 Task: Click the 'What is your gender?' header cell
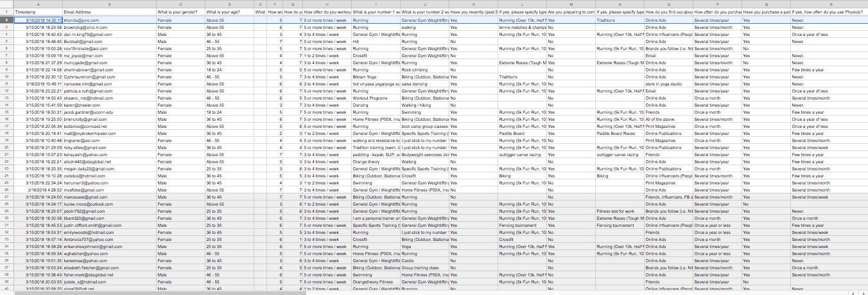[x=180, y=12]
